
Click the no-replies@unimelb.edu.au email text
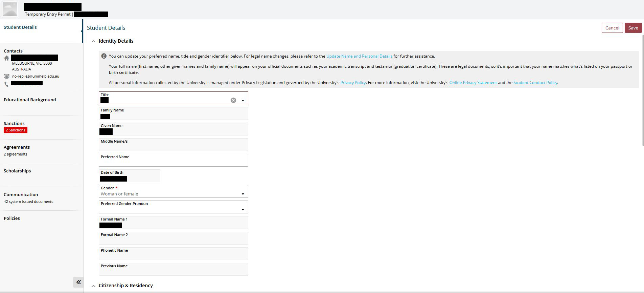[36, 76]
